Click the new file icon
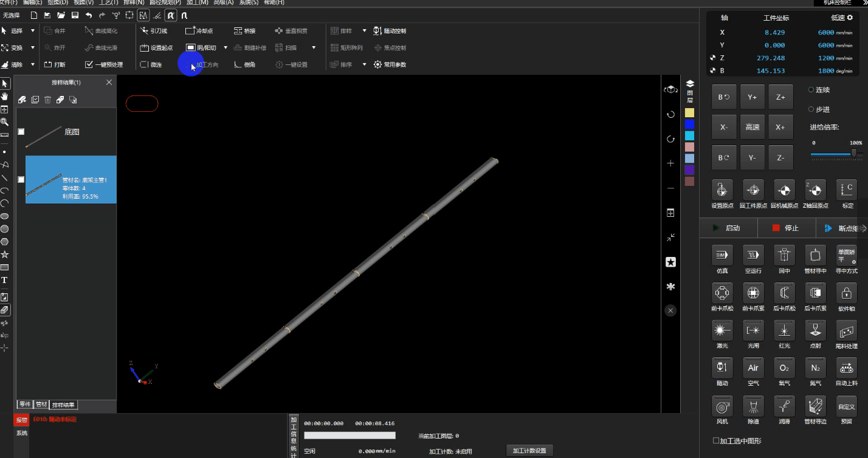This screenshot has width=868, height=458. tap(33, 15)
